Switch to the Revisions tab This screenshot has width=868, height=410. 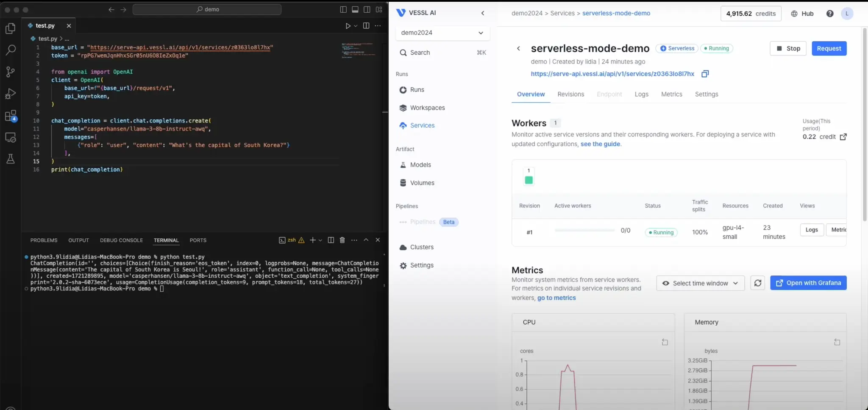[x=570, y=94]
